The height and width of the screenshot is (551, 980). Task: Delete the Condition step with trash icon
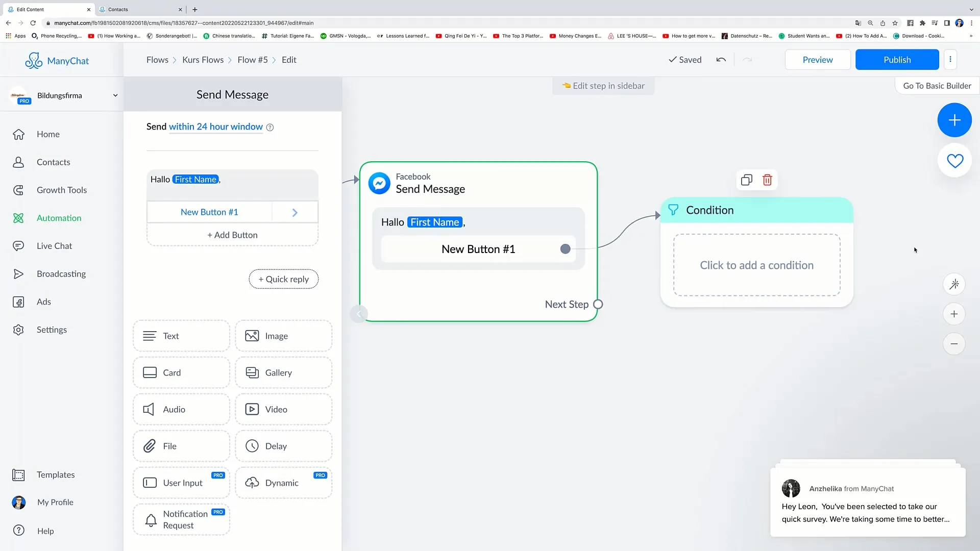[x=767, y=180]
